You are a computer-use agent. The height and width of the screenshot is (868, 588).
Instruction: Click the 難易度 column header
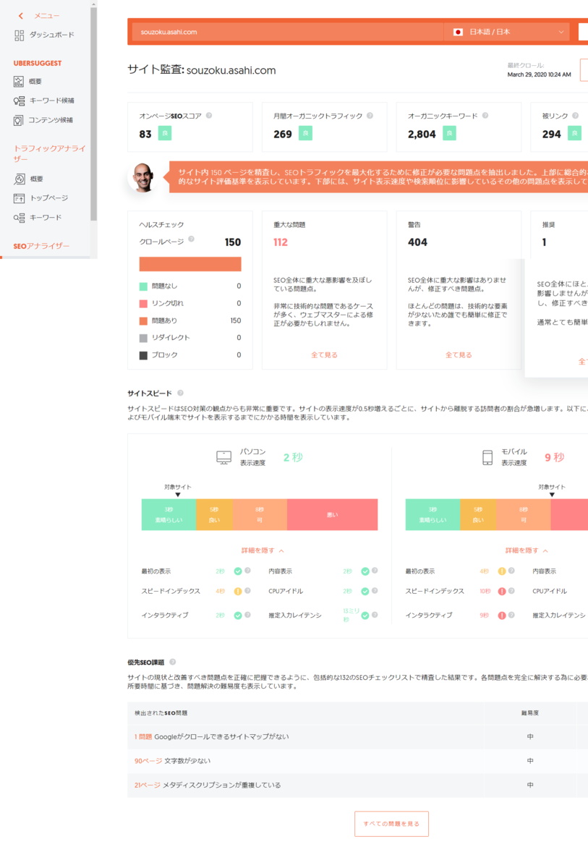530,713
